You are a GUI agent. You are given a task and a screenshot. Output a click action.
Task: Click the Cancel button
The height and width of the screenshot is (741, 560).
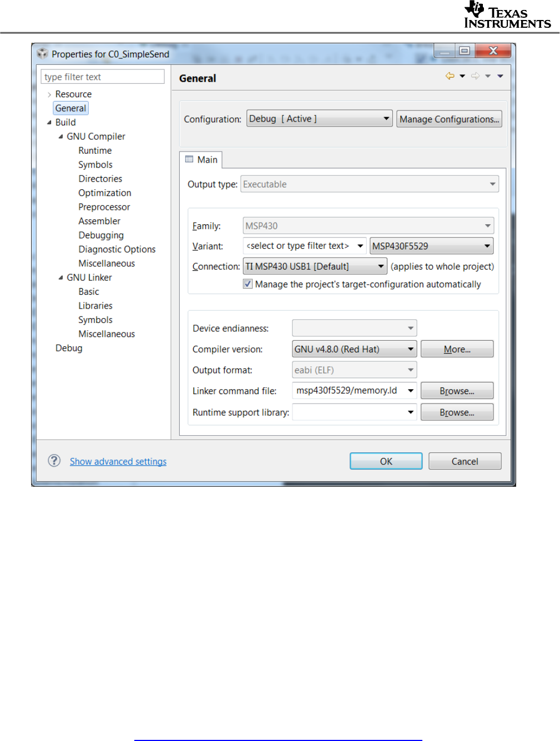click(x=465, y=461)
